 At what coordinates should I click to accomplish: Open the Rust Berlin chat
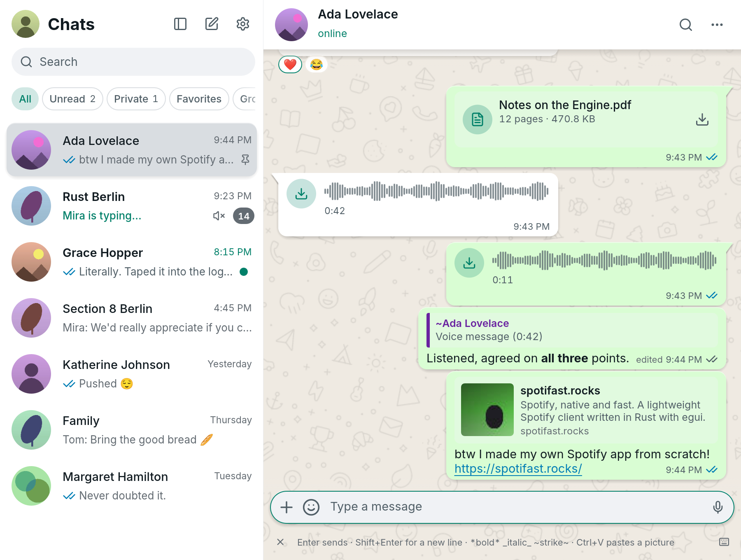click(x=132, y=206)
